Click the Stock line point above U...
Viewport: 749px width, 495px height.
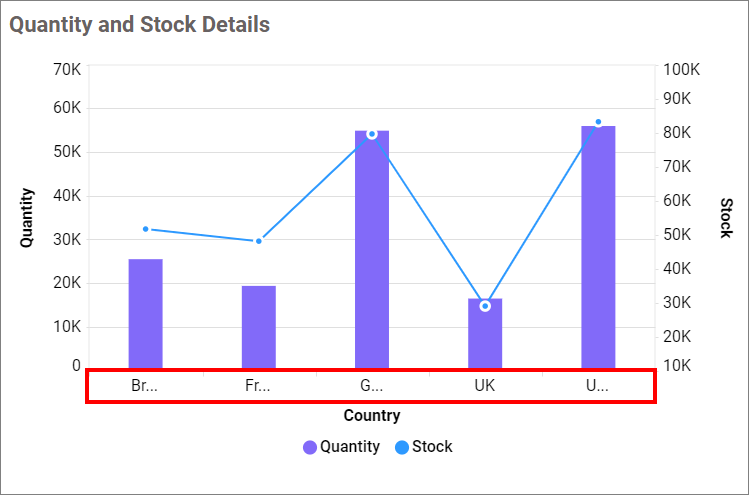(598, 122)
